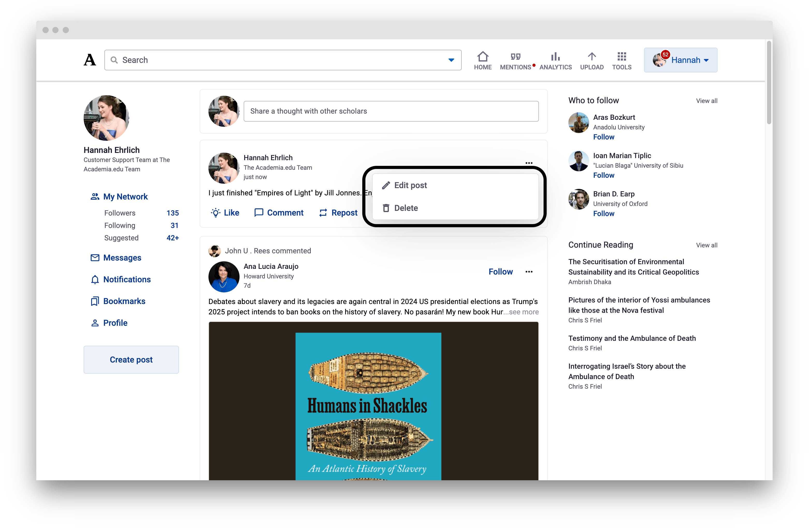
Task: Open Bookmarks in the left sidebar
Action: tap(124, 301)
